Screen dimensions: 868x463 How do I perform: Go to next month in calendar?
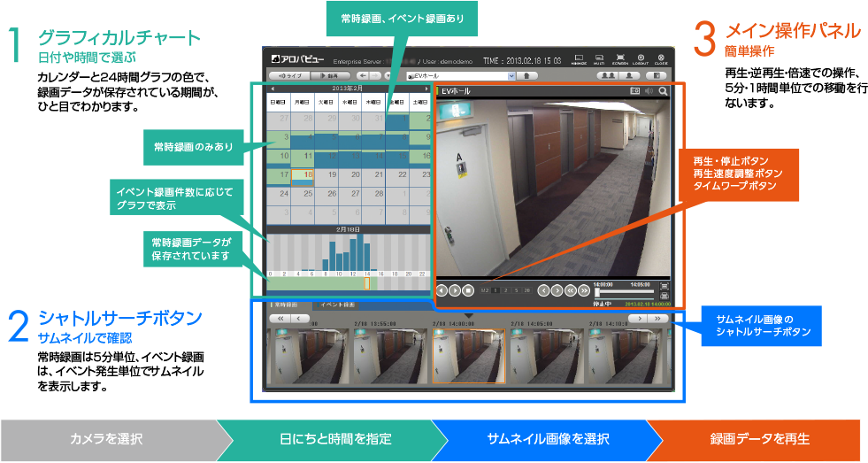(x=426, y=89)
